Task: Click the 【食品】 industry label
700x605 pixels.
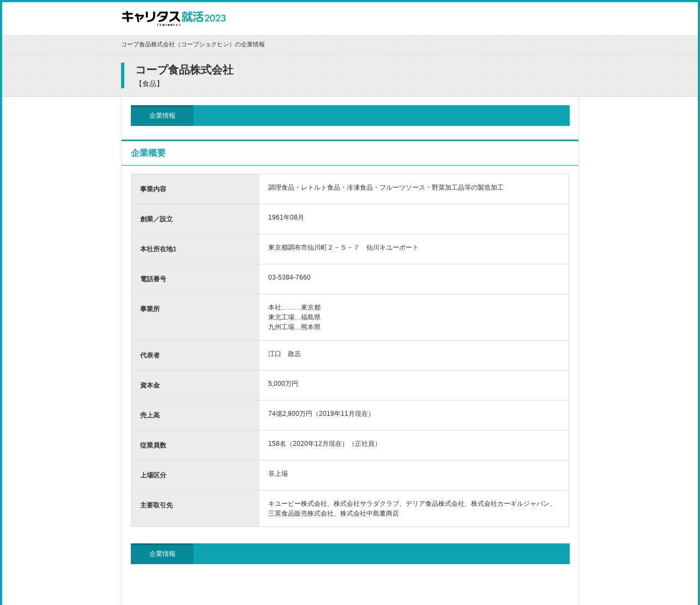Action: (x=149, y=84)
